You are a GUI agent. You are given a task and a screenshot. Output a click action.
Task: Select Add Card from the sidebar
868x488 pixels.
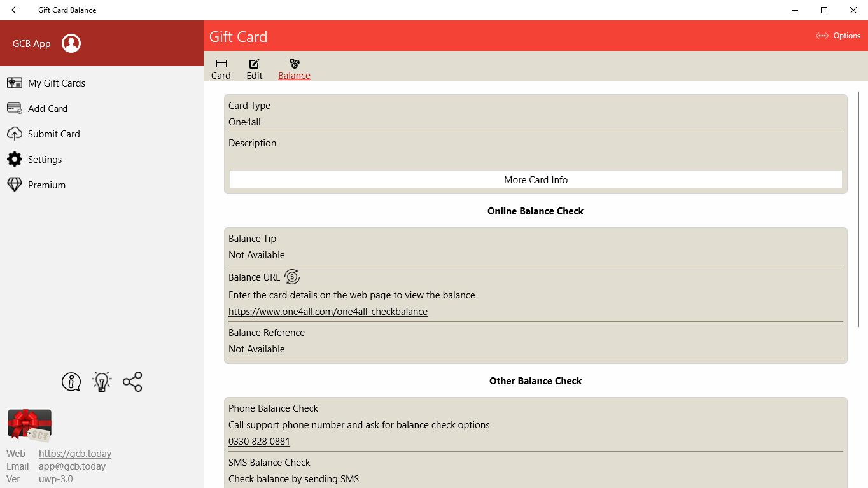point(46,108)
